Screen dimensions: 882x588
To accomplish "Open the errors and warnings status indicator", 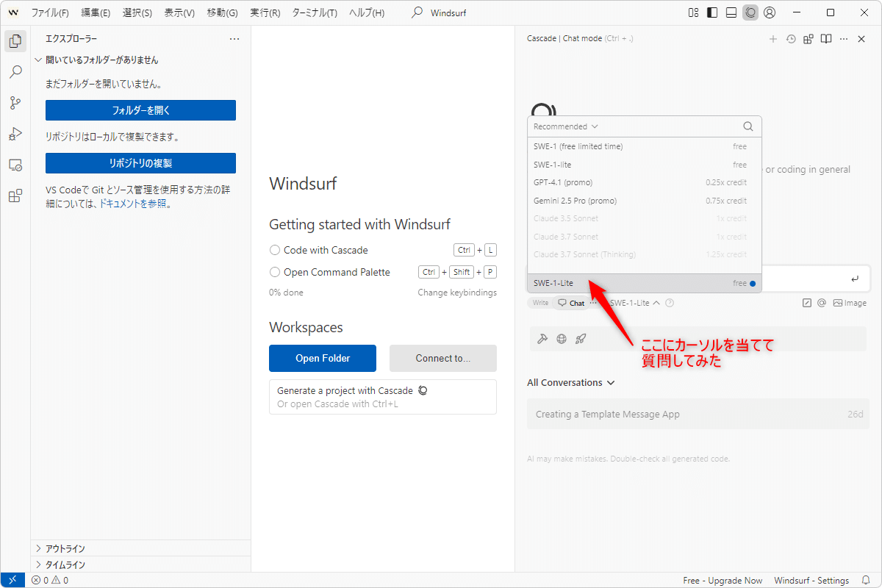I will [50, 581].
